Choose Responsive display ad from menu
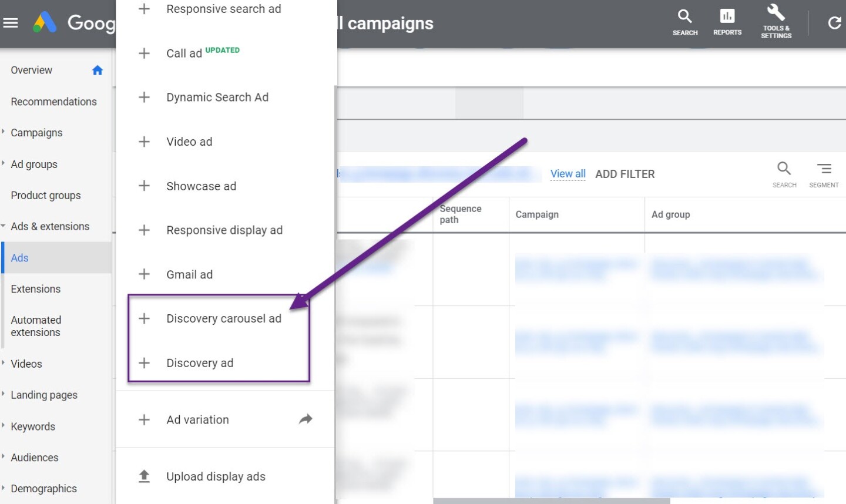 (224, 230)
